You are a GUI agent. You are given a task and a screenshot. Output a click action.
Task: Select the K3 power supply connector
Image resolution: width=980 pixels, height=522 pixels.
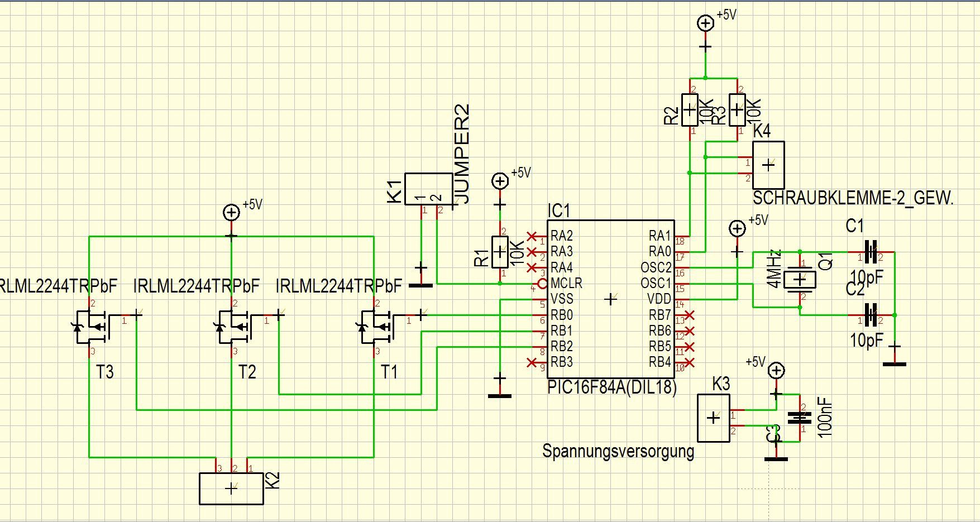(713, 418)
